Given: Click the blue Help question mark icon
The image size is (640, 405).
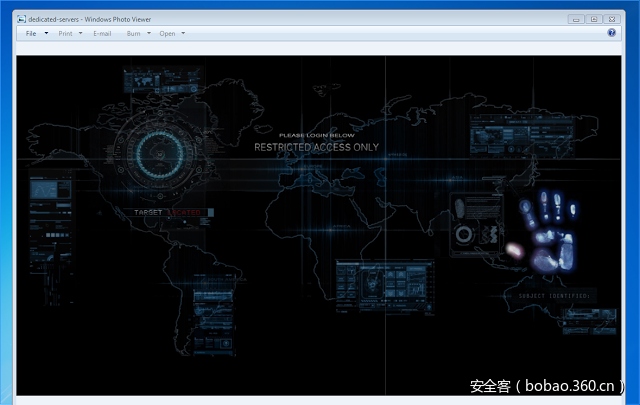Looking at the screenshot, I should pos(612,33).
